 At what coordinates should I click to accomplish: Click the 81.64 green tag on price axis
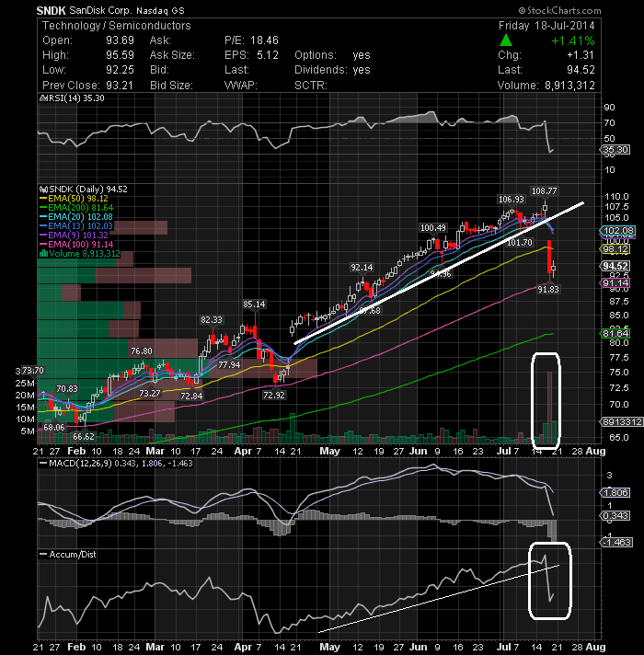[615, 333]
